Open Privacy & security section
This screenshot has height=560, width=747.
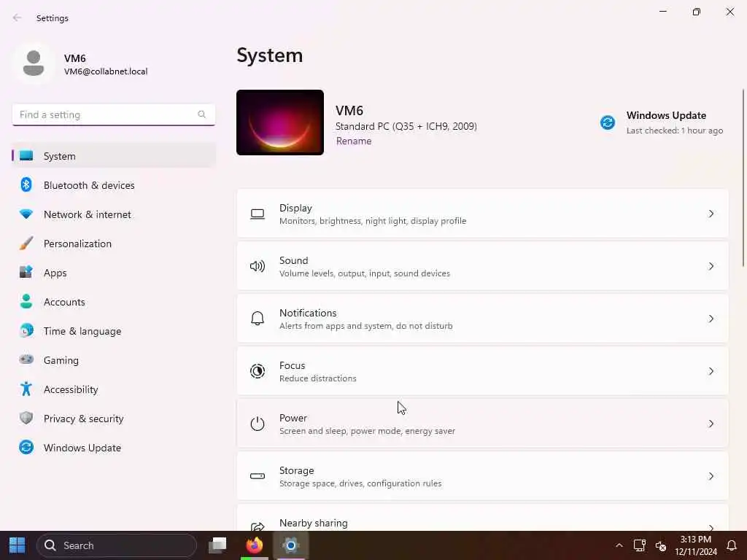coord(113,418)
